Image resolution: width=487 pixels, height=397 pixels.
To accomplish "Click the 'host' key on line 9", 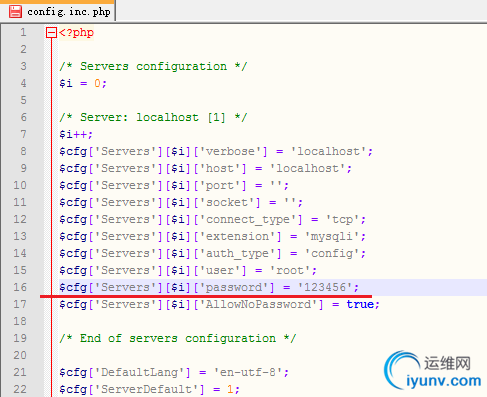I will [220, 168].
